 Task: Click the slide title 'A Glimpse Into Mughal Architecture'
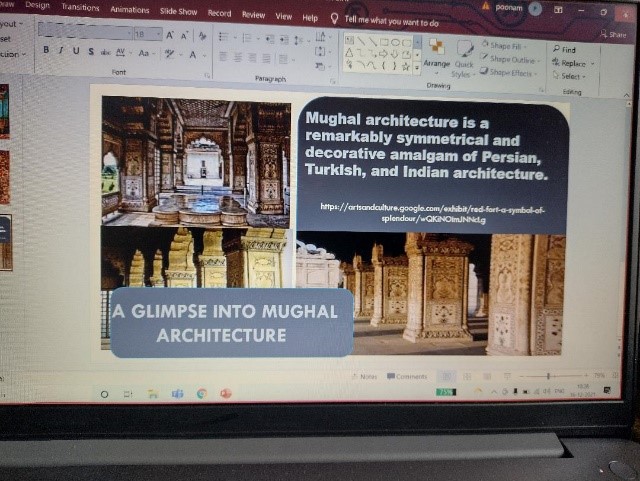pyautogui.click(x=224, y=323)
